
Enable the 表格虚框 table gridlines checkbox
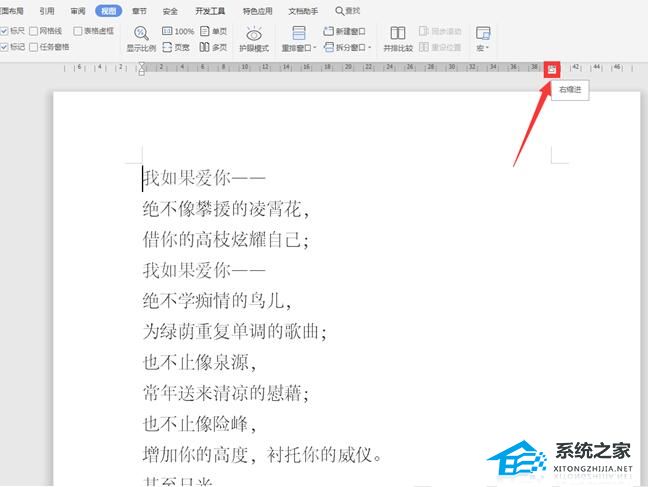(x=78, y=31)
